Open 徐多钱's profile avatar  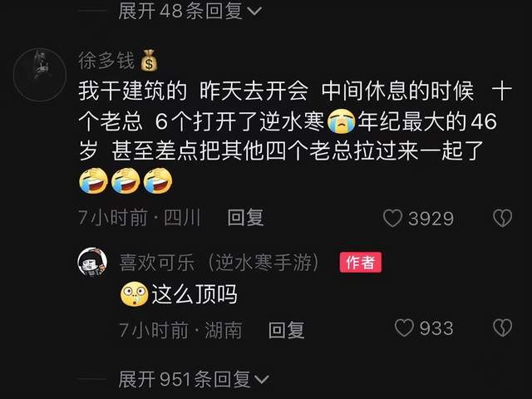[x=40, y=75]
